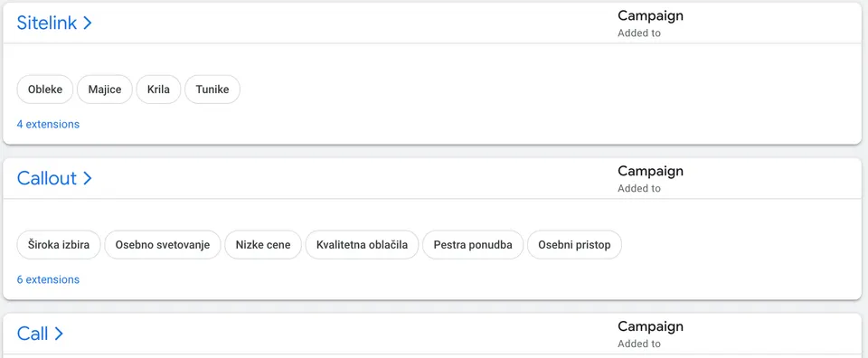Click the chevron next to Call
The image size is (868, 358).
(59, 334)
